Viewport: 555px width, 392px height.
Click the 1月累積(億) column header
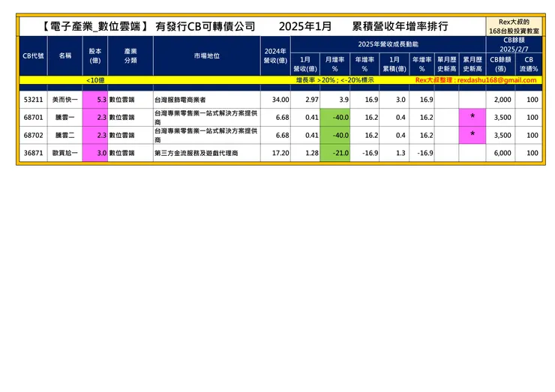coord(394,64)
